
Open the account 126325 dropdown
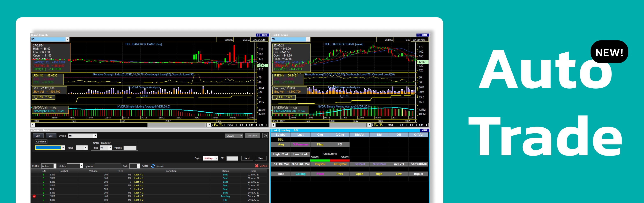pos(241,136)
